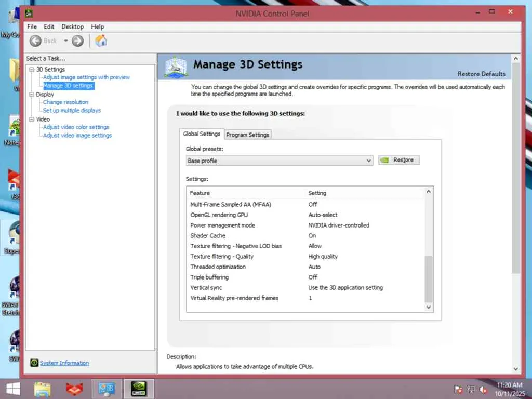Click the settings list scrollbar thumb

pos(429,279)
